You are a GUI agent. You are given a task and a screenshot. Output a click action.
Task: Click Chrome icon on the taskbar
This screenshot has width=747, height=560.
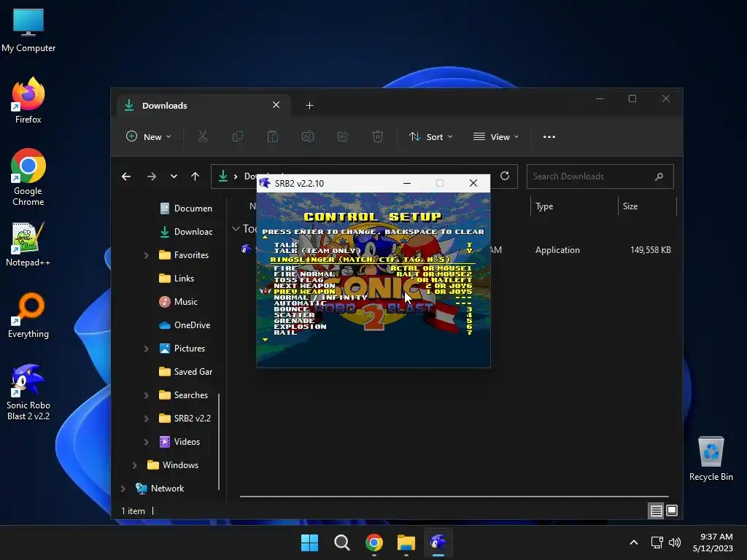pyautogui.click(x=374, y=542)
